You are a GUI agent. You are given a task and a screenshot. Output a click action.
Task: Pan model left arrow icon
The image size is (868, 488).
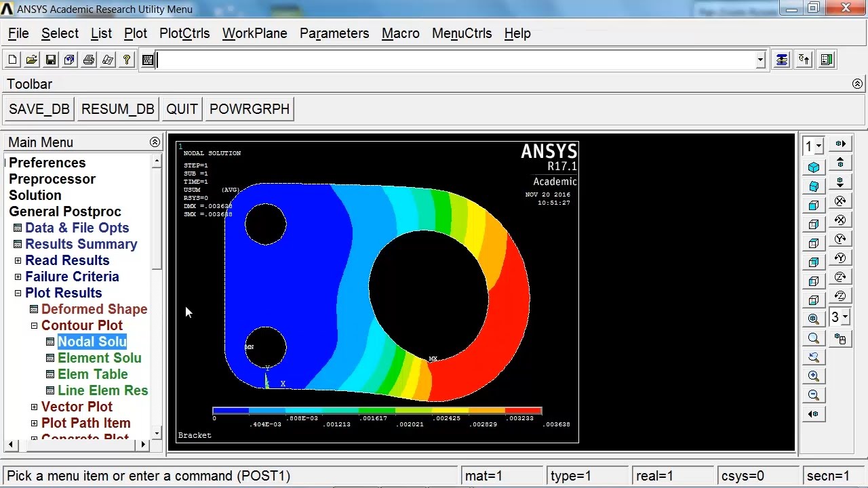tap(814, 414)
